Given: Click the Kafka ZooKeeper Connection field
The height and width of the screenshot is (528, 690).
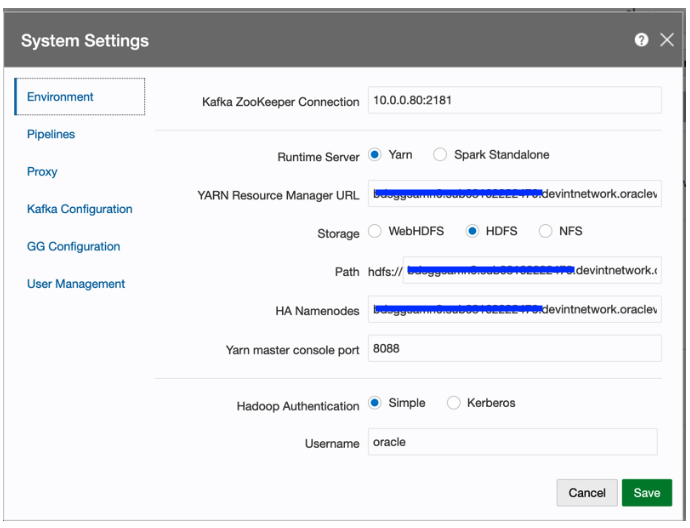Looking at the screenshot, I should (514, 101).
